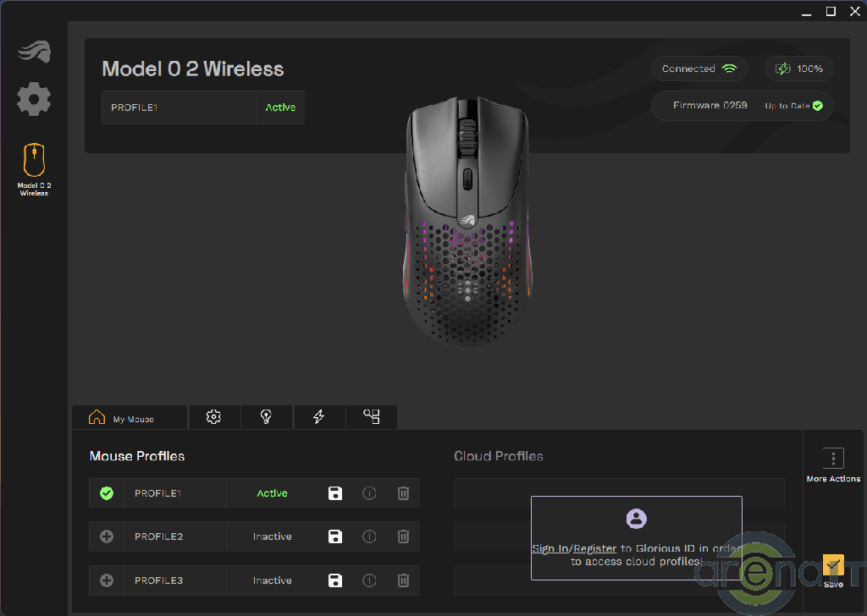Click the save icon for PROFILE1

coord(335,493)
